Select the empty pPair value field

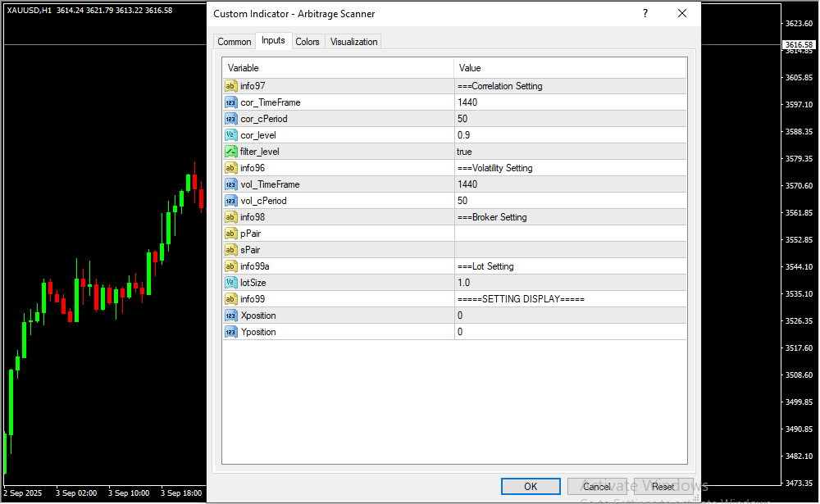(569, 234)
